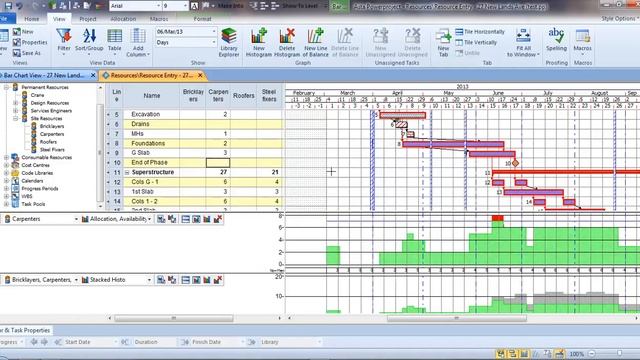640x360 pixels.
Task: Tile windows vertically
Action: click(476, 42)
